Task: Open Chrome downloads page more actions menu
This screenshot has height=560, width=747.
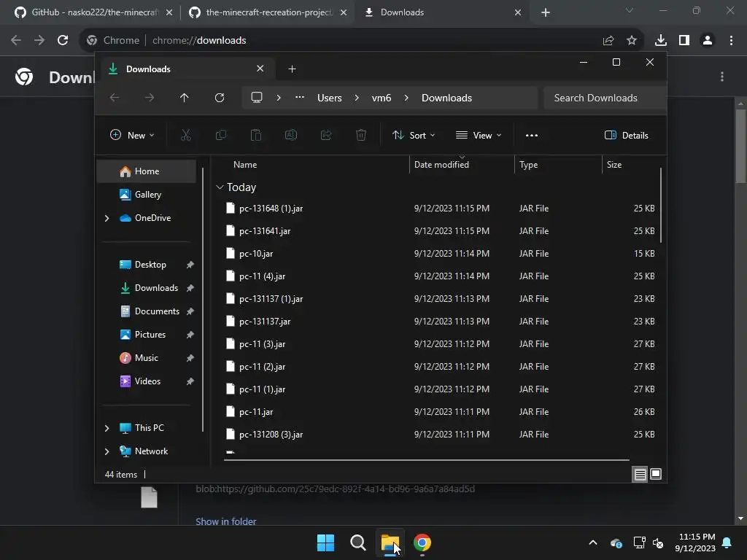Action: pyautogui.click(x=722, y=77)
